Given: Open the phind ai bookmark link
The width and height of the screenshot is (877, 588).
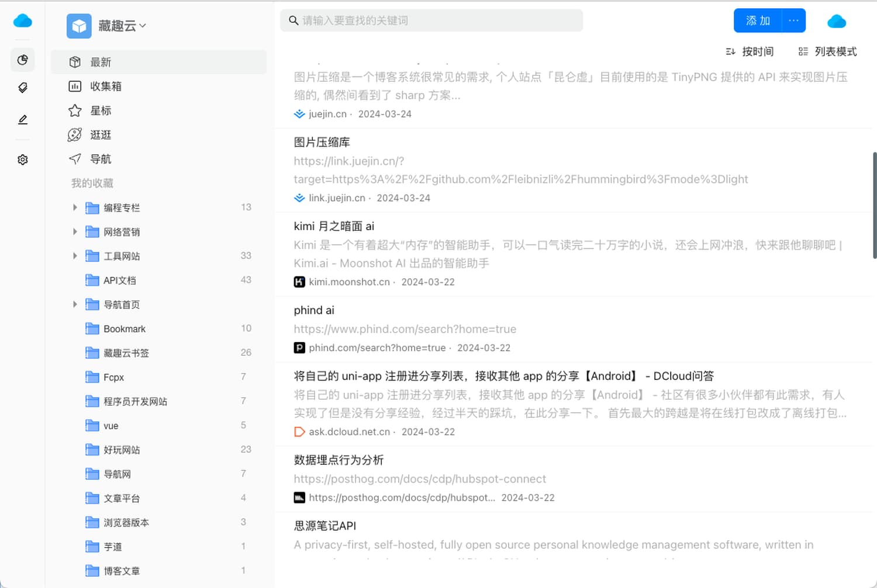Looking at the screenshot, I should (x=314, y=310).
